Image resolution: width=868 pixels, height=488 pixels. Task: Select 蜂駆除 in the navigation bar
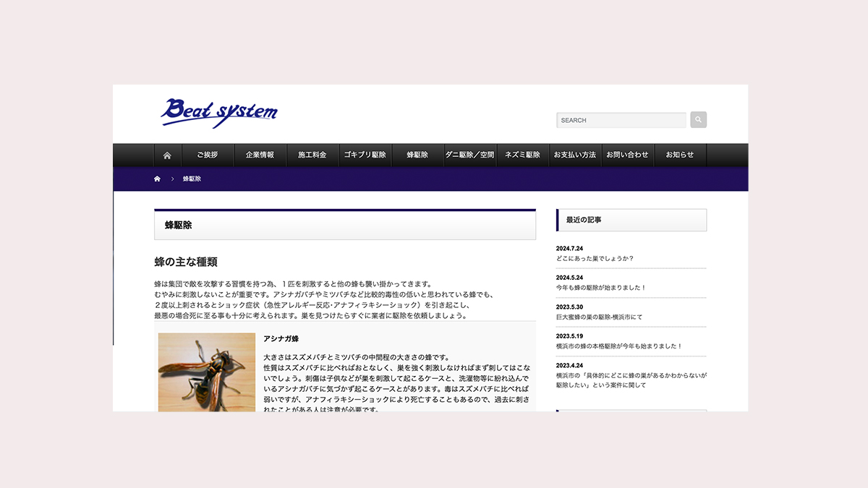pos(417,155)
